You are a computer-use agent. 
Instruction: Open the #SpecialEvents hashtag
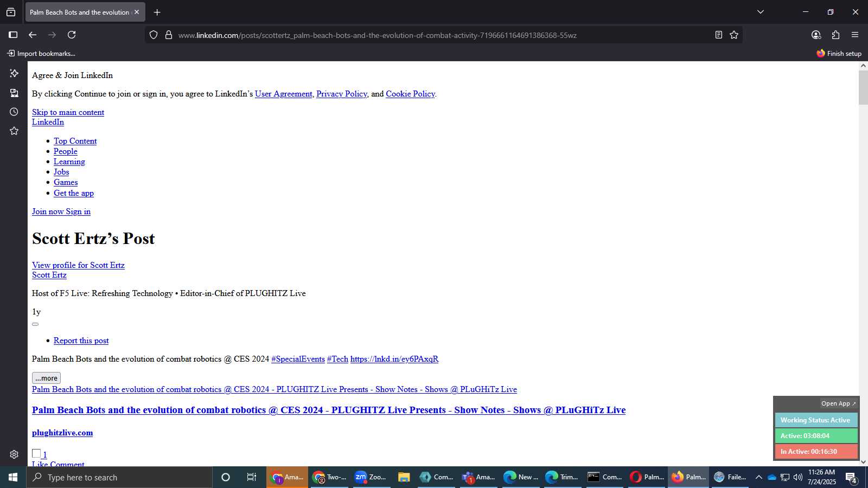[x=298, y=359]
